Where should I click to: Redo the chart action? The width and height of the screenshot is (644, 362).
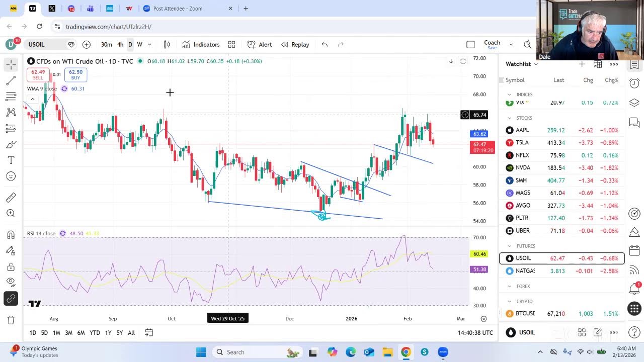341,44
